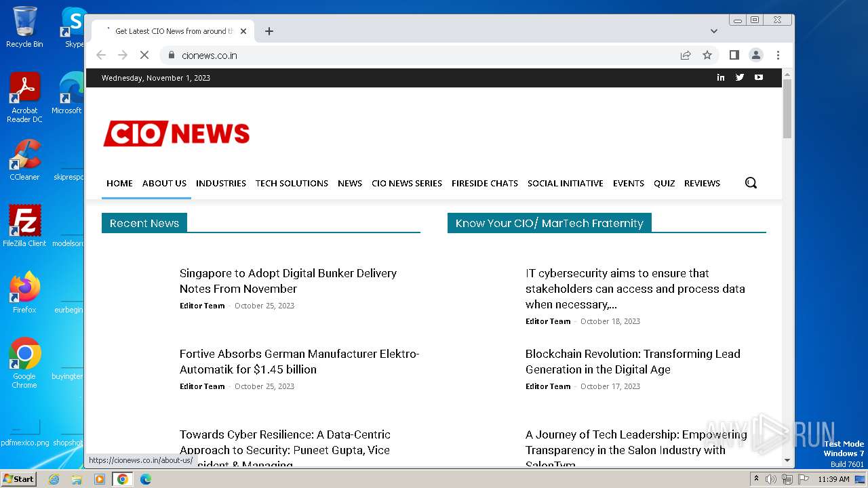Open CCleaner desktop shortcut
The width and height of the screenshot is (868, 488).
tap(24, 160)
